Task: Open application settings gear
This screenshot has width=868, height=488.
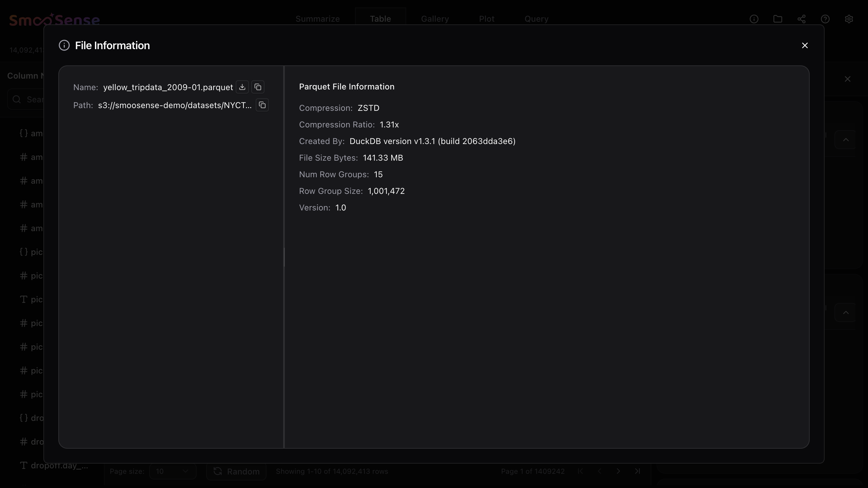Action: (849, 19)
